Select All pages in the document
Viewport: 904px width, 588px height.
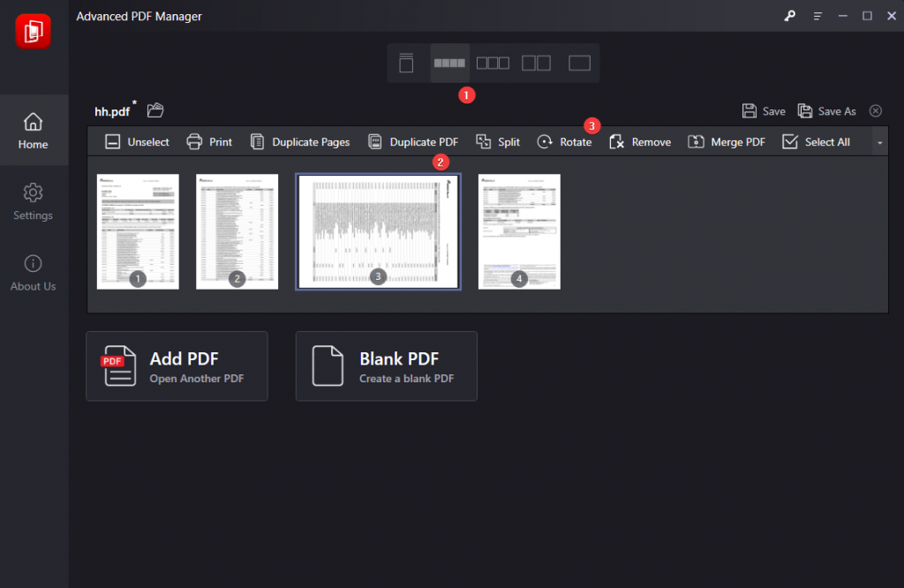point(816,141)
